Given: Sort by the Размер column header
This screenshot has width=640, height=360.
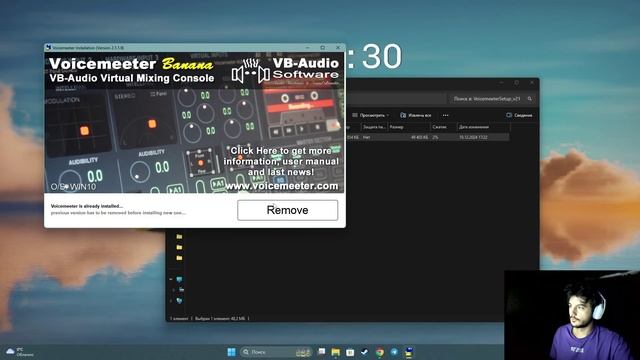Looking at the screenshot, I should pyautogui.click(x=408, y=127).
